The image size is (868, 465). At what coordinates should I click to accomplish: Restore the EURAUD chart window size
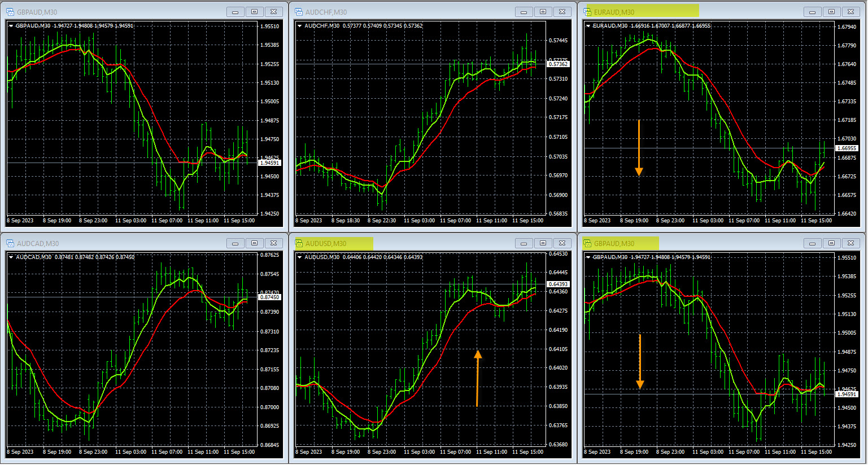[x=831, y=12]
